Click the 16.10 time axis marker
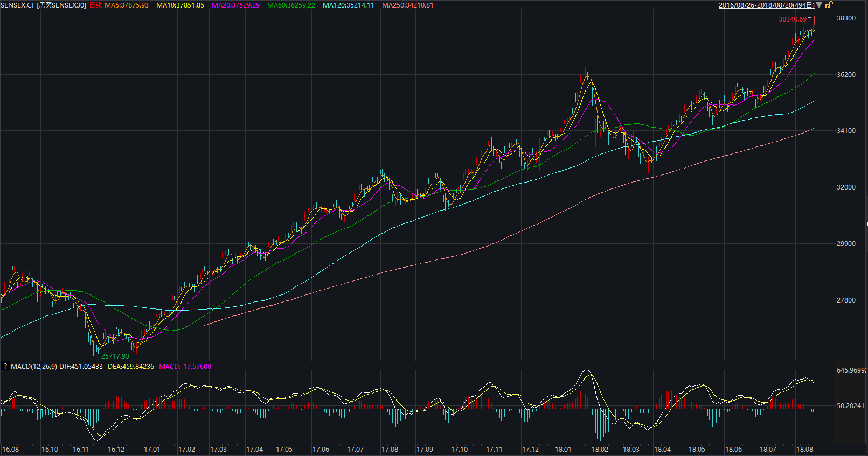This screenshot has width=868, height=456. pyautogui.click(x=50, y=450)
